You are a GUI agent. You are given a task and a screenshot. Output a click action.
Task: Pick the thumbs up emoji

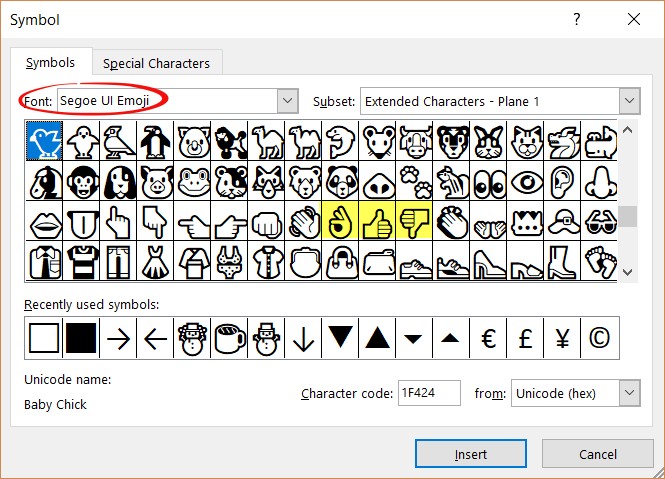[x=378, y=221]
